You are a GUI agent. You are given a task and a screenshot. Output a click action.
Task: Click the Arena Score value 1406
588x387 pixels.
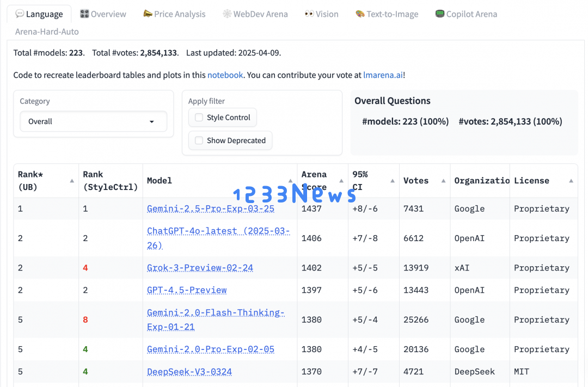point(311,238)
